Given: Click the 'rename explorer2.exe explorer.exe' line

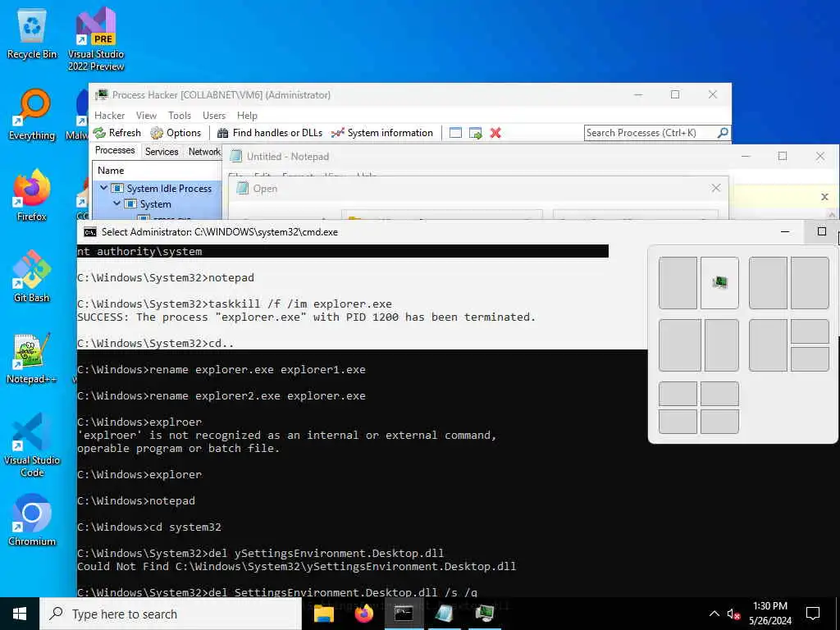Looking at the screenshot, I should (221, 396).
